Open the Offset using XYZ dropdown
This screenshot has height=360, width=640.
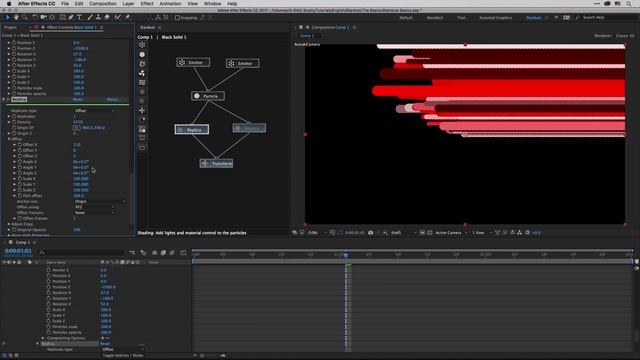point(95,207)
